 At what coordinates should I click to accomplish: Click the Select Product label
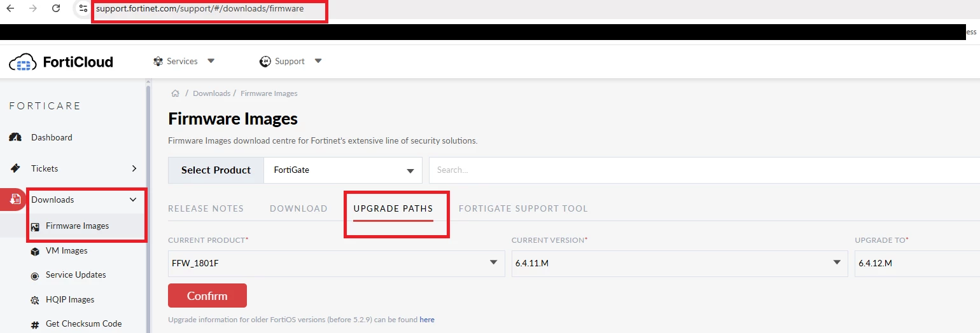coord(216,170)
